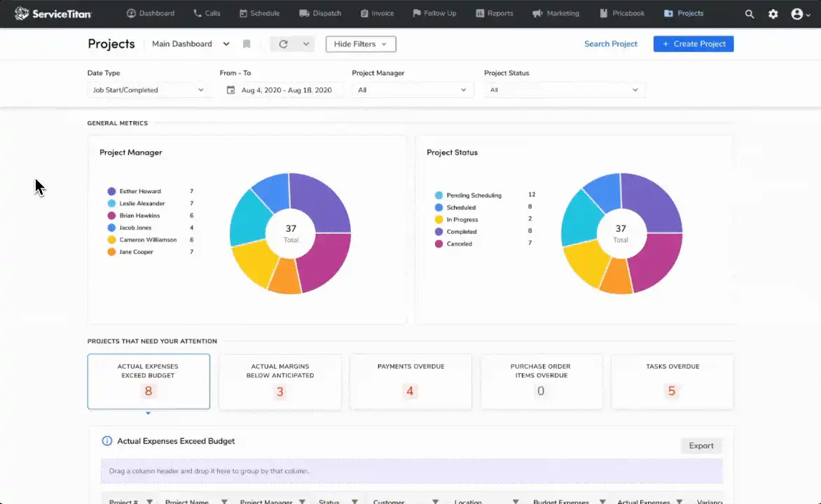
Task: Open the Invoice section
Action: click(x=377, y=13)
